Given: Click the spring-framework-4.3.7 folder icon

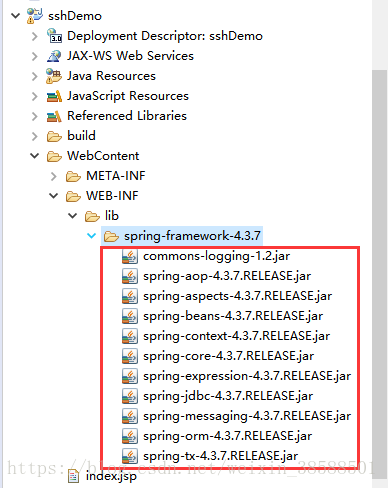Looking at the screenshot, I should click(x=111, y=236).
